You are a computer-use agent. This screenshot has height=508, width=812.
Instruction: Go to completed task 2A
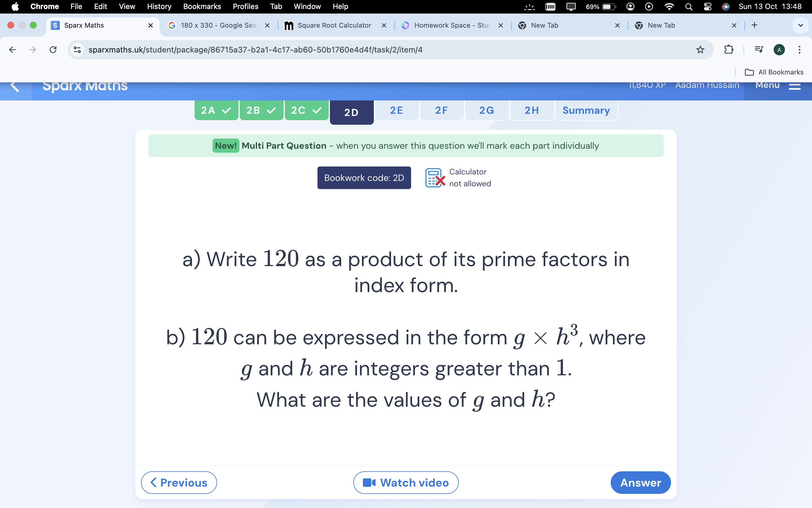click(217, 110)
